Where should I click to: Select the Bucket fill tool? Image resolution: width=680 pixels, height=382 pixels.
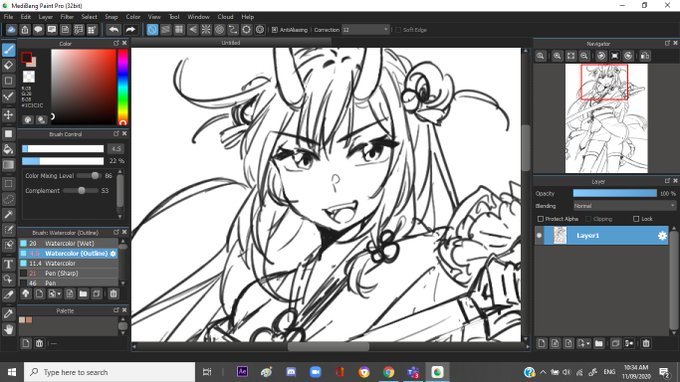(x=8, y=150)
